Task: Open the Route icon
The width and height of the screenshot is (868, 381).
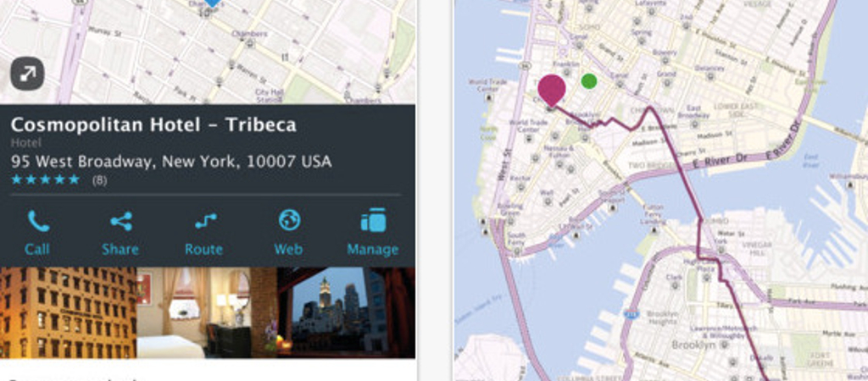Action: tap(205, 221)
